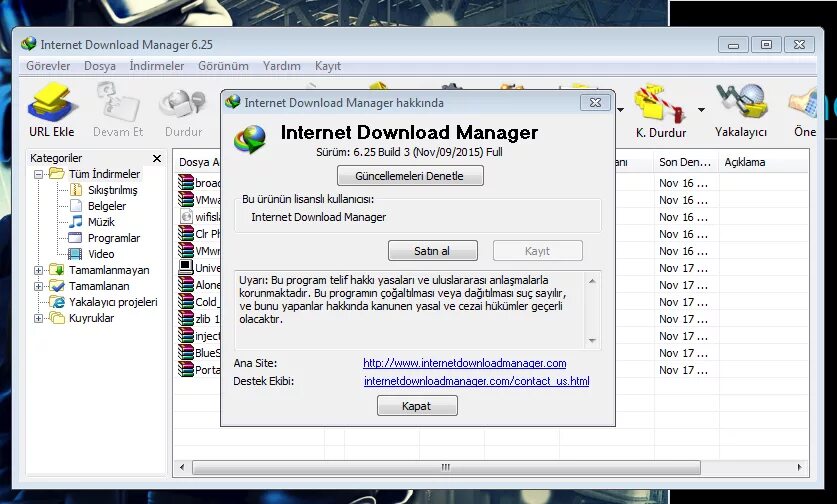Click warning text scroll up arrow
The height and width of the screenshot is (504, 837).
tap(592, 281)
